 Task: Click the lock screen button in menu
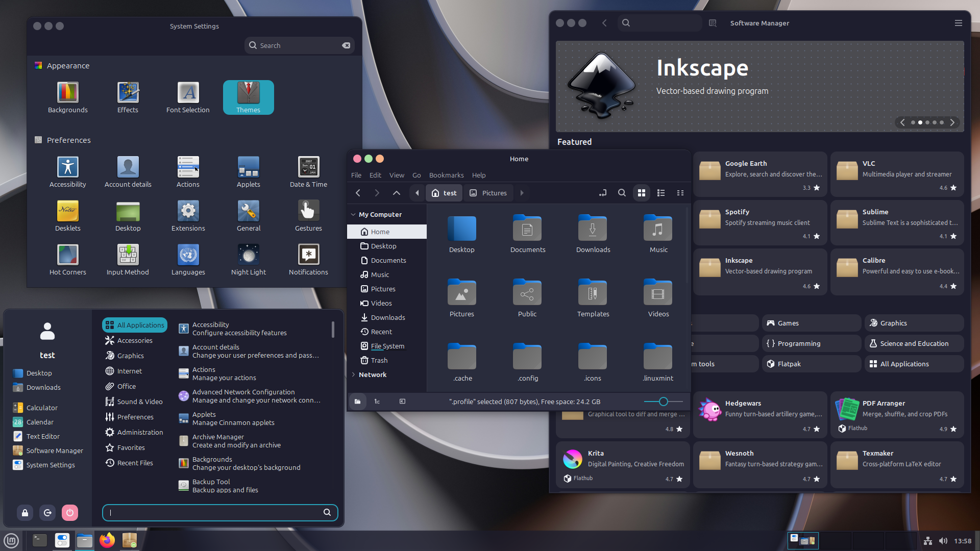pos(25,513)
